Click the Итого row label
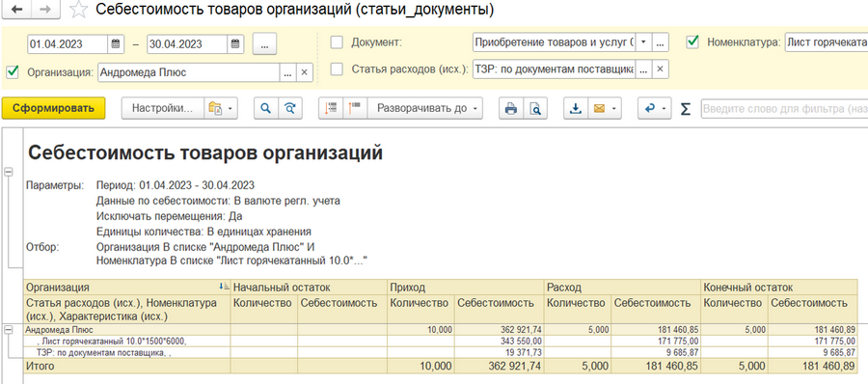This screenshot has width=868, height=384. point(41,366)
